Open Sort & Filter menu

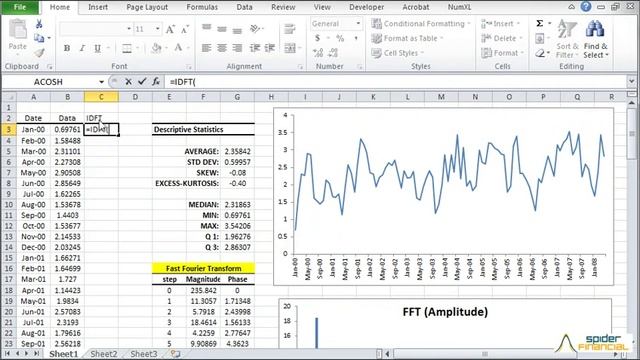[x=567, y=39]
